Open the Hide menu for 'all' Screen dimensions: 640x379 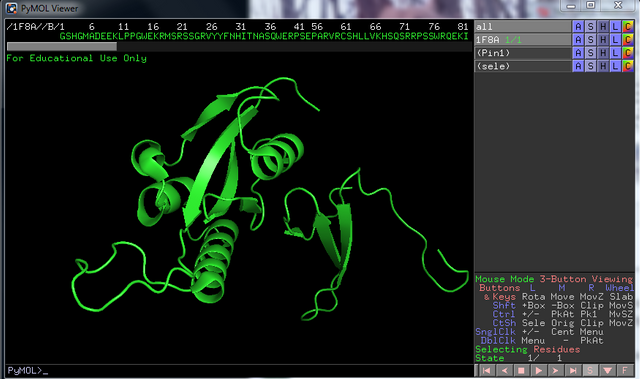tap(603, 27)
